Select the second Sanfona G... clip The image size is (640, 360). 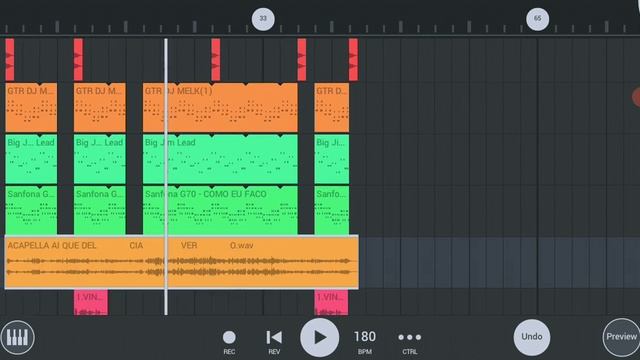(100, 210)
